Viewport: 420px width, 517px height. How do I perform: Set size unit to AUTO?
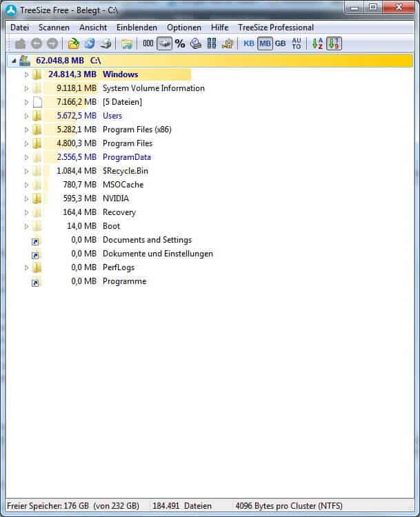(297, 43)
